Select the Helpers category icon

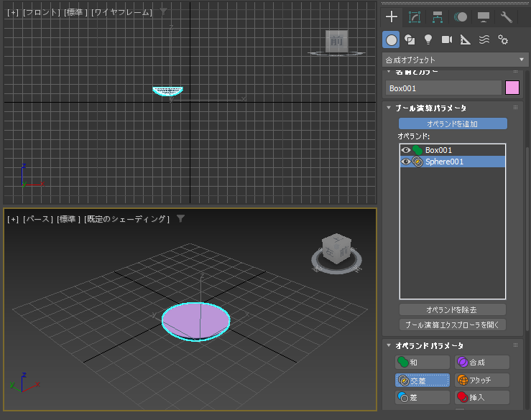466,40
